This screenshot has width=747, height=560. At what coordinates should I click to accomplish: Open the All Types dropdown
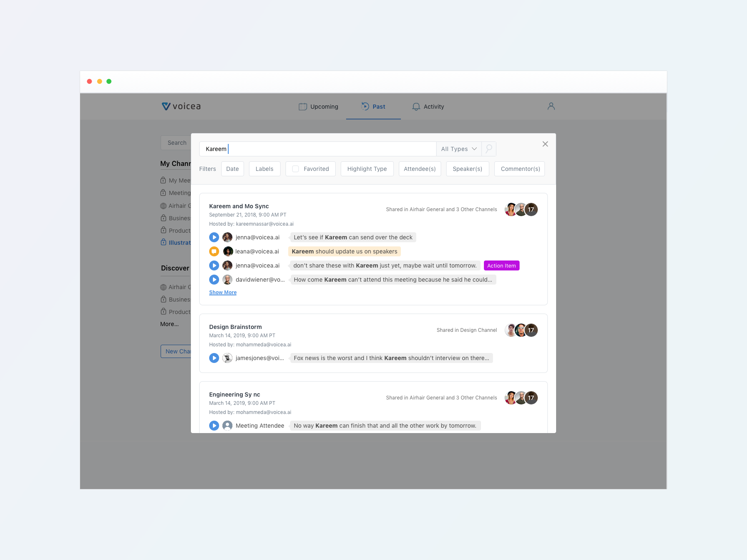click(x=459, y=149)
